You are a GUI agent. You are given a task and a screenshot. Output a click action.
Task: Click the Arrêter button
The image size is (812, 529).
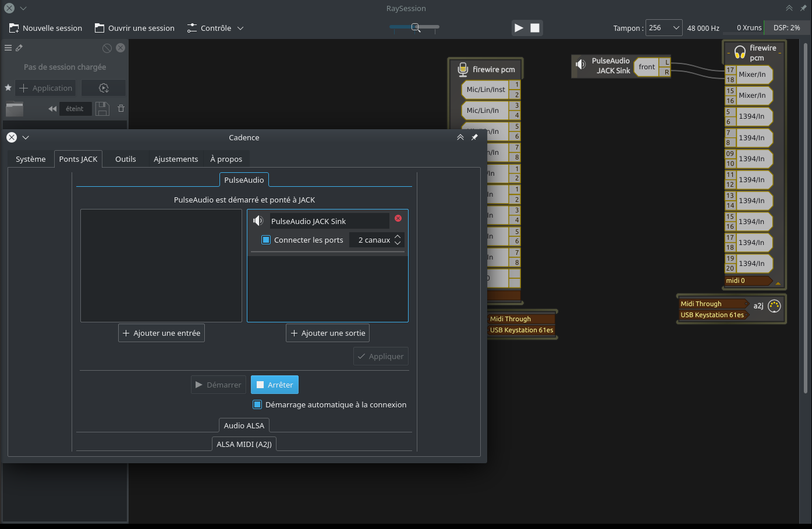(x=275, y=385)
